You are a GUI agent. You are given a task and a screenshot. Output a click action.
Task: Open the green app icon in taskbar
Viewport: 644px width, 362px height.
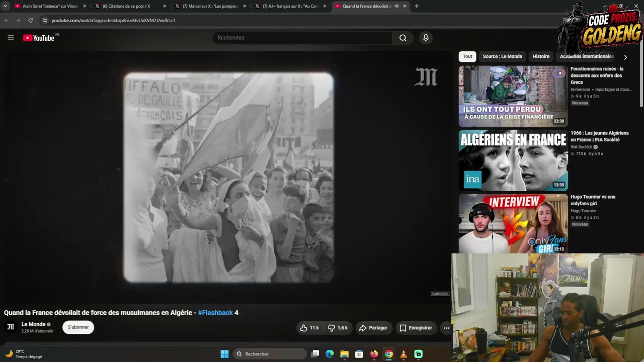coord(418,354)
